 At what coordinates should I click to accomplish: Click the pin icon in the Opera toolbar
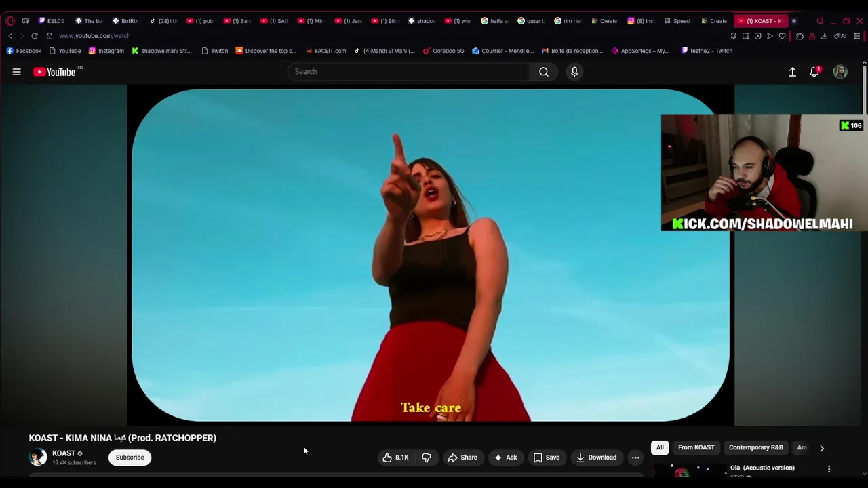coord(733,36)
